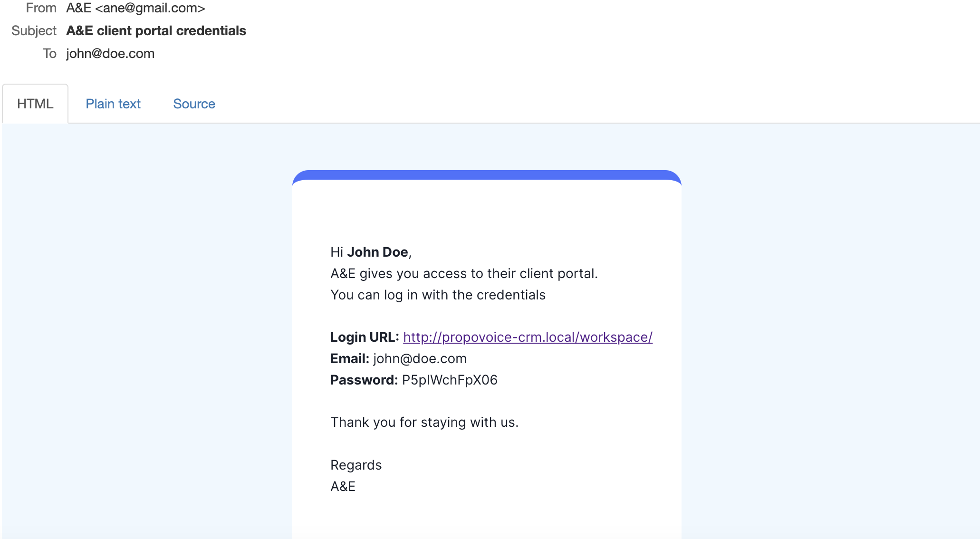980x539 pixels.
Task: Select the subject line A&E client portal credentials
Action: (156, 30)
